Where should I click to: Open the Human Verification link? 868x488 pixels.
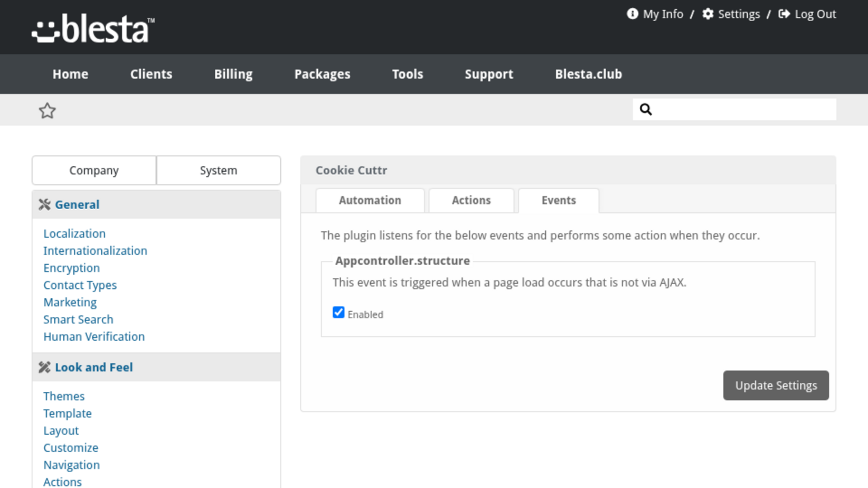pos(94,337)
